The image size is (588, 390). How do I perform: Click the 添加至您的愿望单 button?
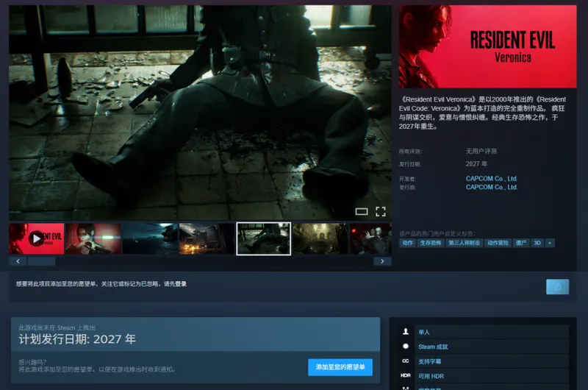point(340,367)
